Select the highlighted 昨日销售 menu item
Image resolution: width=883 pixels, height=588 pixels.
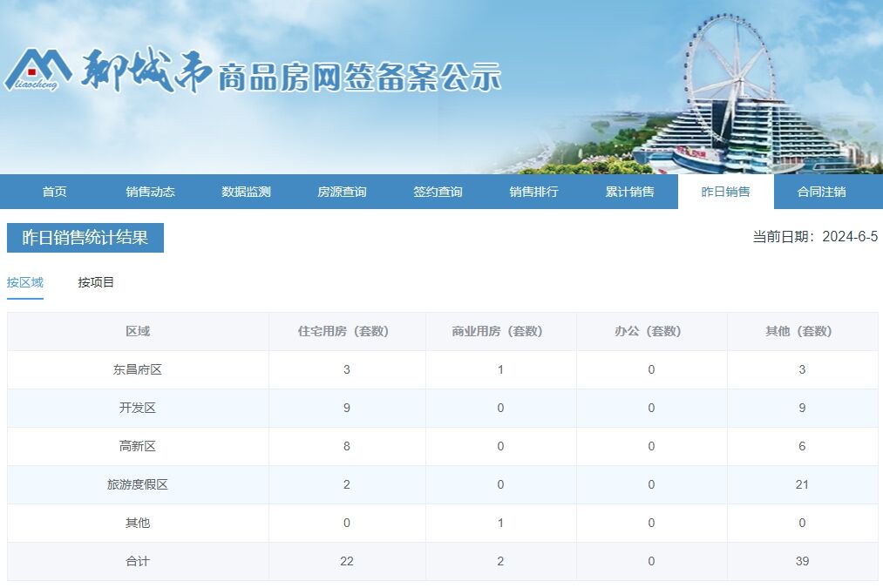coord(725,192)
